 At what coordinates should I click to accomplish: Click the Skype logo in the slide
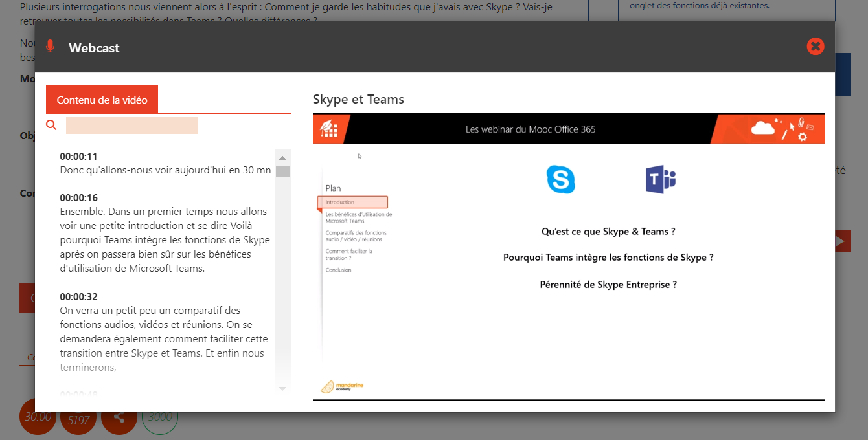560,179
